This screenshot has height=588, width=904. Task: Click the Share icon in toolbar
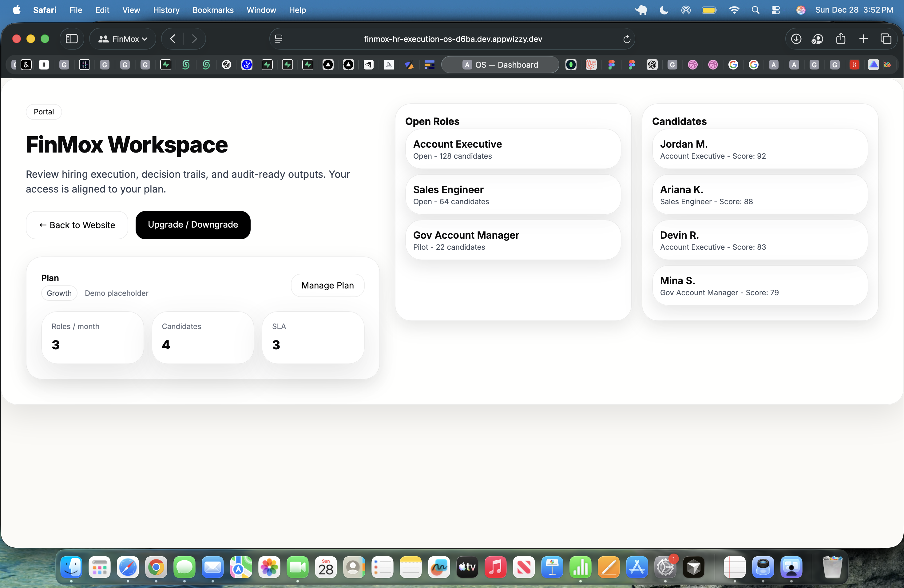pos(841,39)
